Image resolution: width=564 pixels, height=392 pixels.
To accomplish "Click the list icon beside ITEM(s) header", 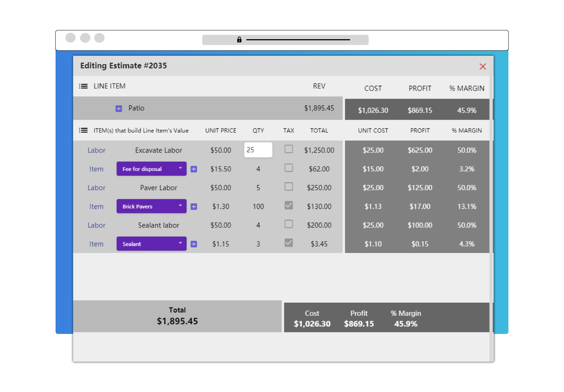I will coord(83,130).
